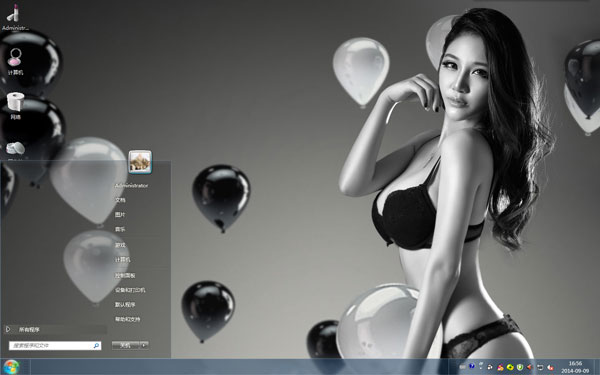Click the blue help tray icon
This screenshot has width=600, height=375.
(472, 366)
